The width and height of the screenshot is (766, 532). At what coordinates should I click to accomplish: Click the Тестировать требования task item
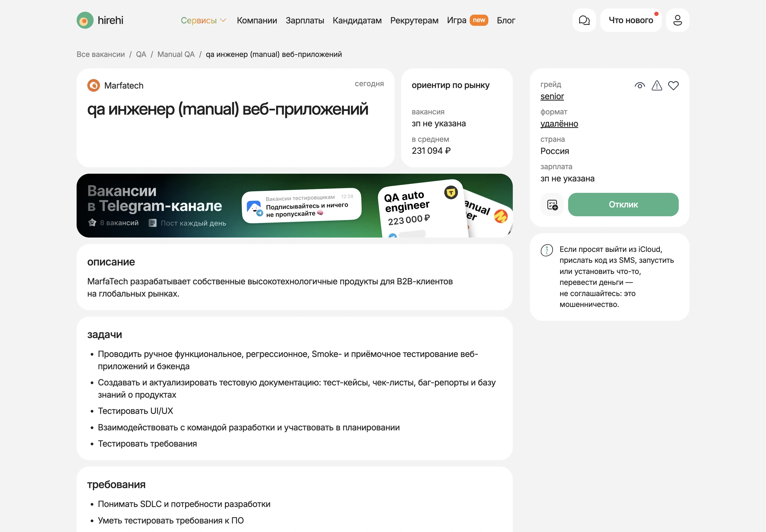point(147,444)
